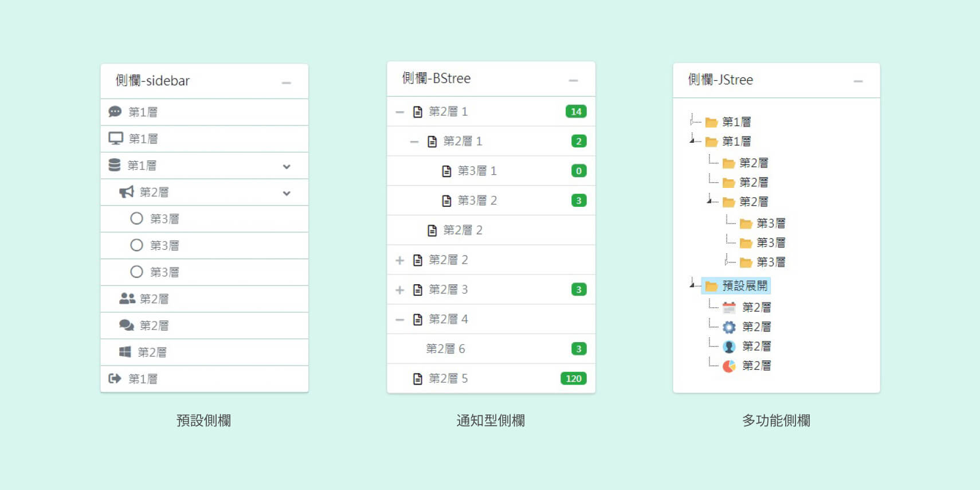Select the third 第3層 radio circle
The image size is (980, 490).
point(136,272)
